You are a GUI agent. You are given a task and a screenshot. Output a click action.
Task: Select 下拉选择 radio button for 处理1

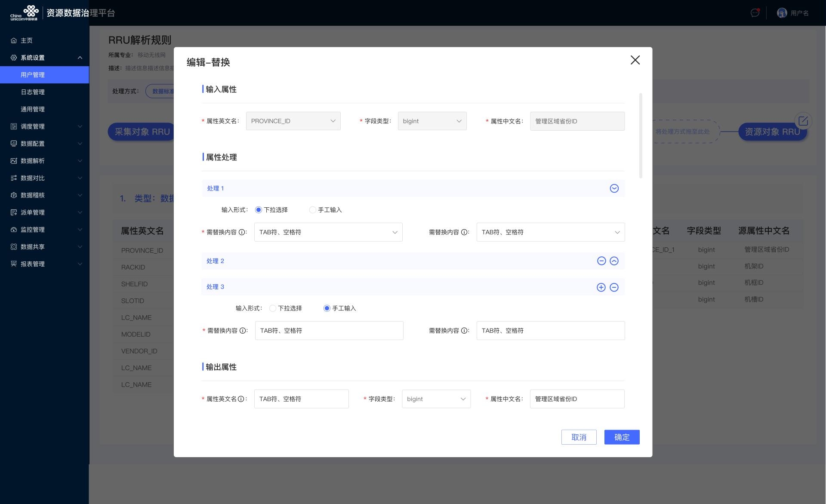pyautogui.click(x=258, y=209)
